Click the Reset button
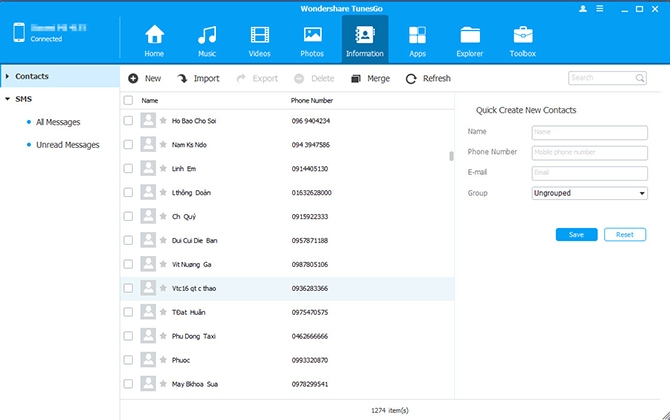The height and width of the screenshot is (420, 670). [625, 235]
